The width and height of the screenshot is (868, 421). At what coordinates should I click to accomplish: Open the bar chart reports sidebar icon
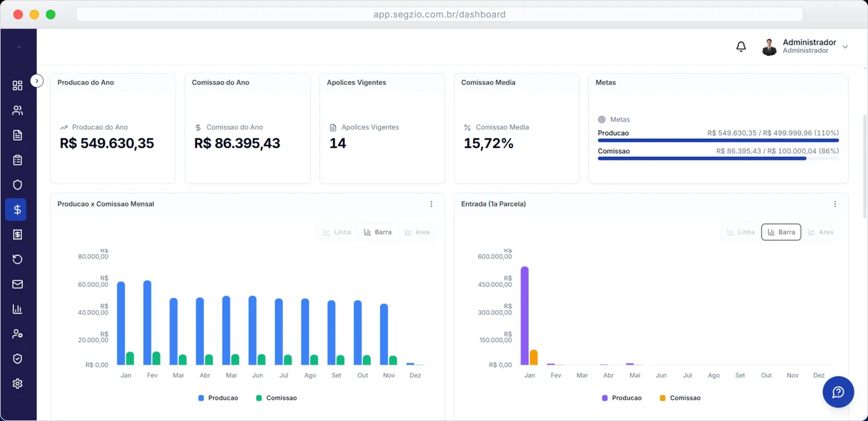[17, 309]
